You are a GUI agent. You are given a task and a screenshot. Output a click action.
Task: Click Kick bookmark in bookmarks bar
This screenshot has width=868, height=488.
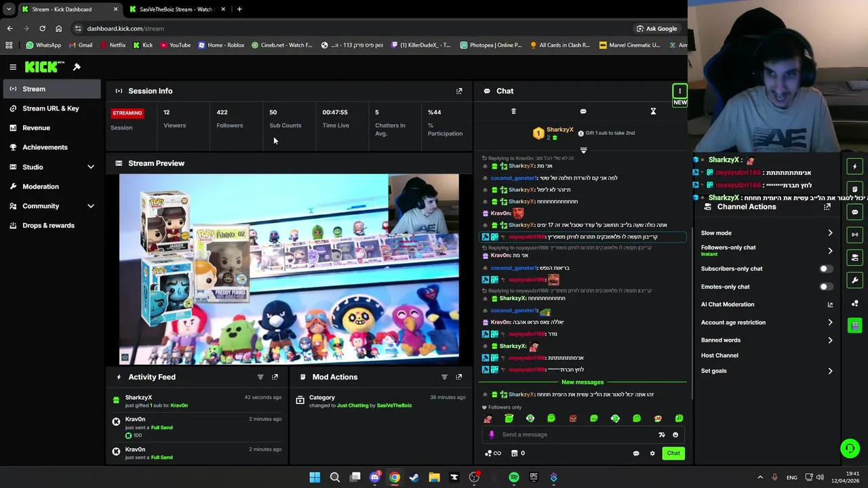click(x=142, y=45)
